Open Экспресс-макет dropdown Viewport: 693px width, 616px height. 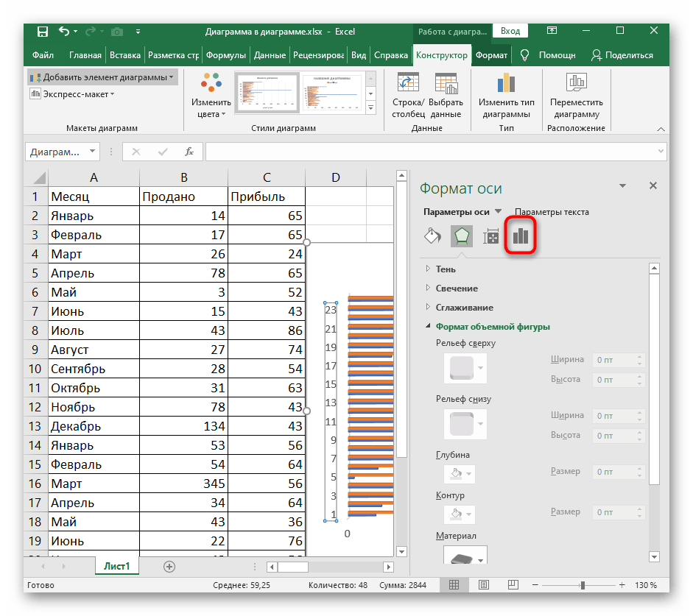[72, 94]
